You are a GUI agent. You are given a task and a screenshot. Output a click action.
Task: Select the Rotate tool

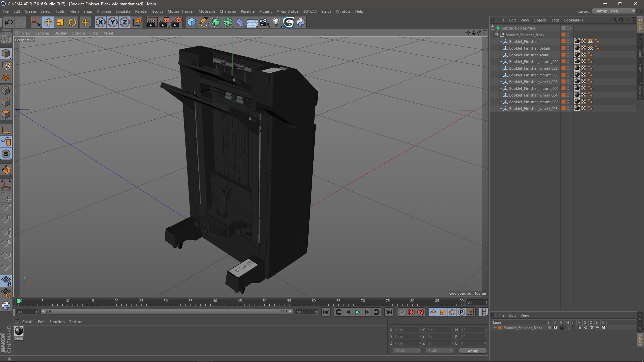(72, 22)
